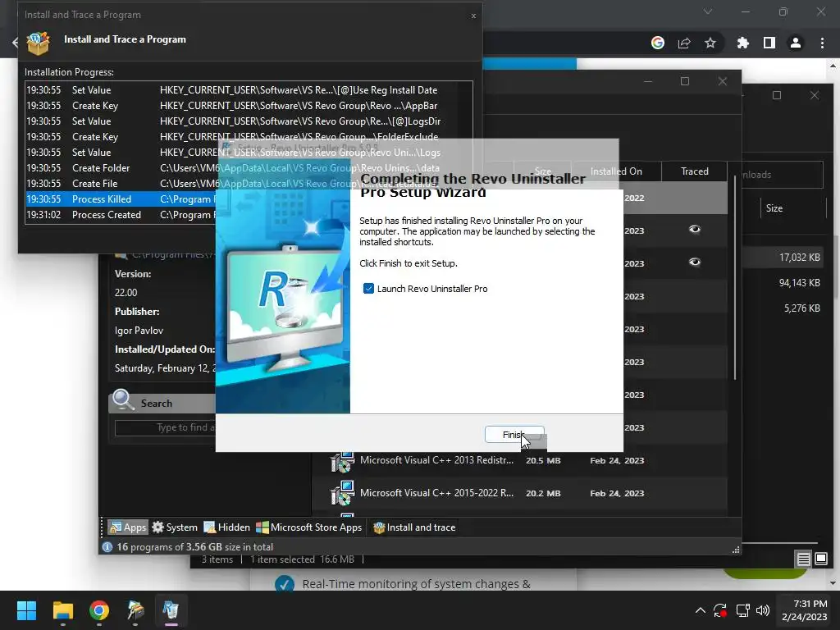
Task: Click the setup installer taskbar icon
Action: click(135, 610)
